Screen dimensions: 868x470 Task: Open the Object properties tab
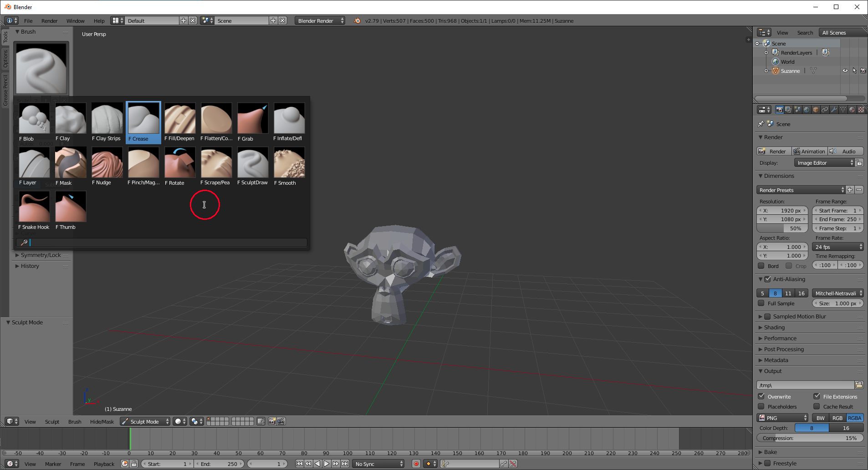(816, 110)
